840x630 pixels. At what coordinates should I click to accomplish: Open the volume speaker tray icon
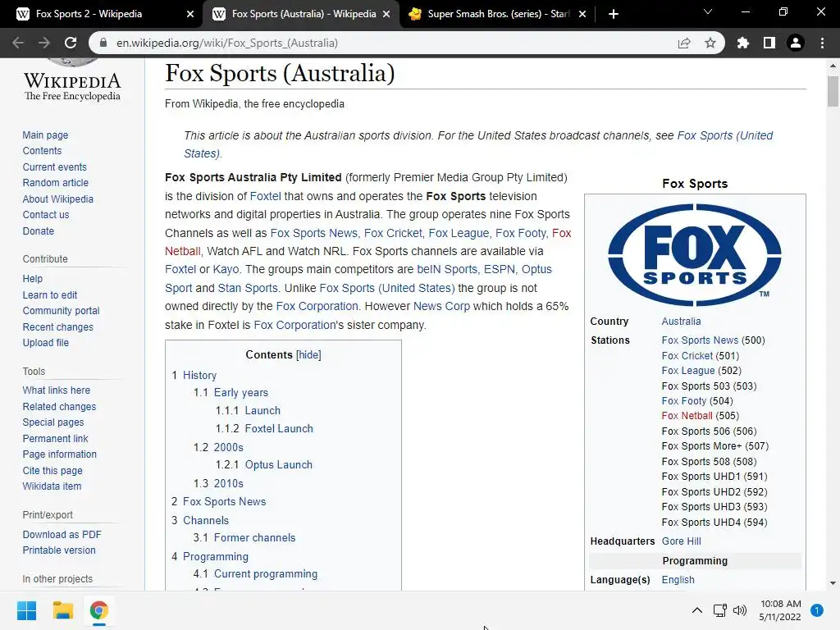tap(740, 610)
